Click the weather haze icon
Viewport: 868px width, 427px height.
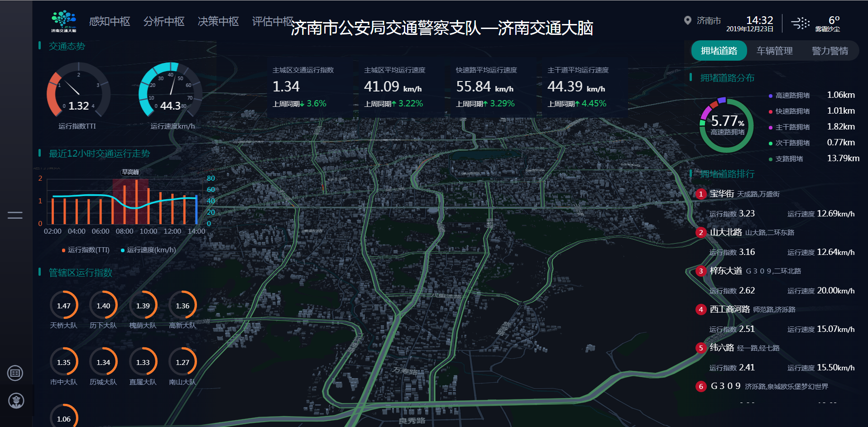click(800, 23)
